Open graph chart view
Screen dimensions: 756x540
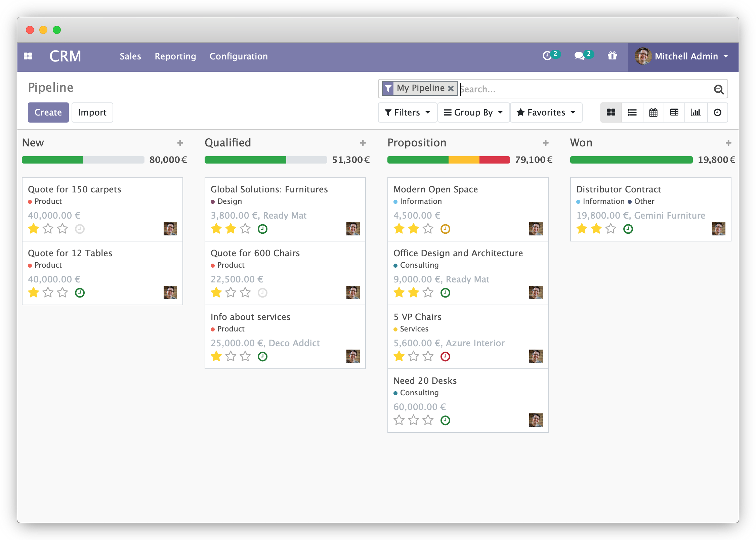click(696, 113)
